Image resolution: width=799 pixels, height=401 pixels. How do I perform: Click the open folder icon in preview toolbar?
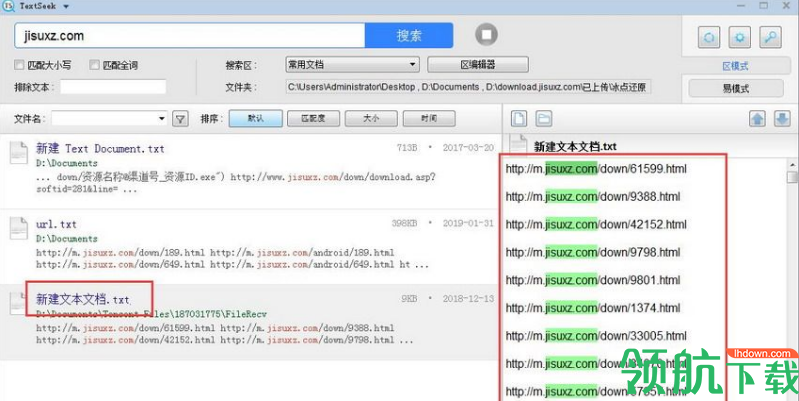[x=544, y=119]
